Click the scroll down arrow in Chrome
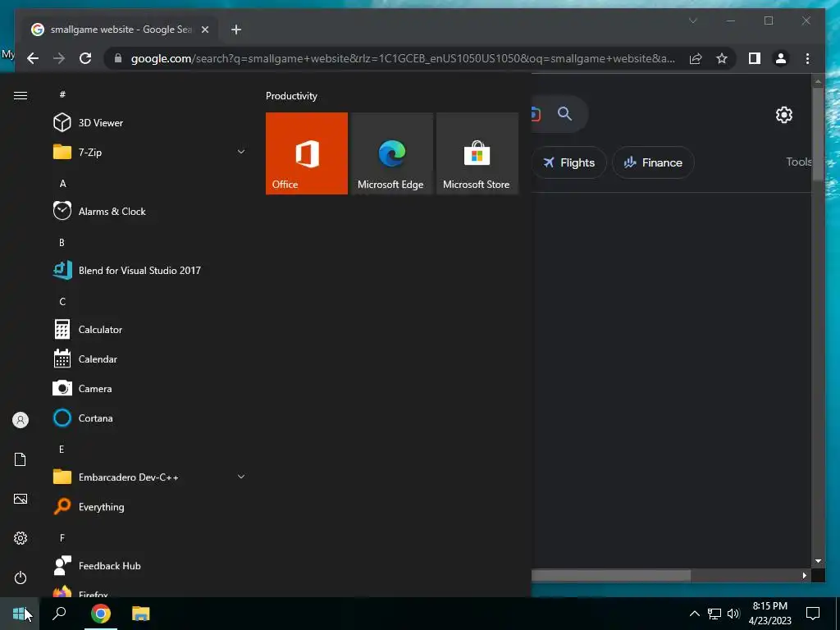The image size is (840, 630). coord(818,561)
